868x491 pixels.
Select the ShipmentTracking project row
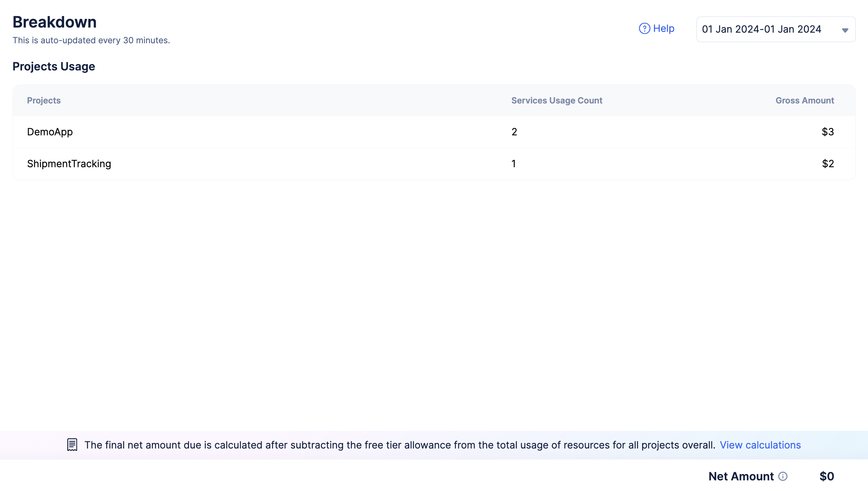(x=434, y=164)
